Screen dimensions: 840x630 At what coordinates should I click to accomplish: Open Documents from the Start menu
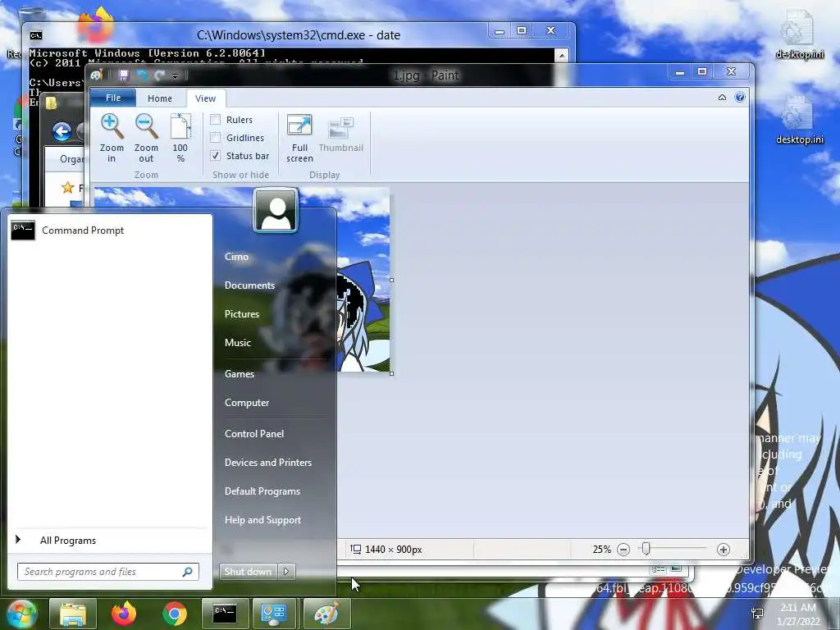click(x=249, y=285)
